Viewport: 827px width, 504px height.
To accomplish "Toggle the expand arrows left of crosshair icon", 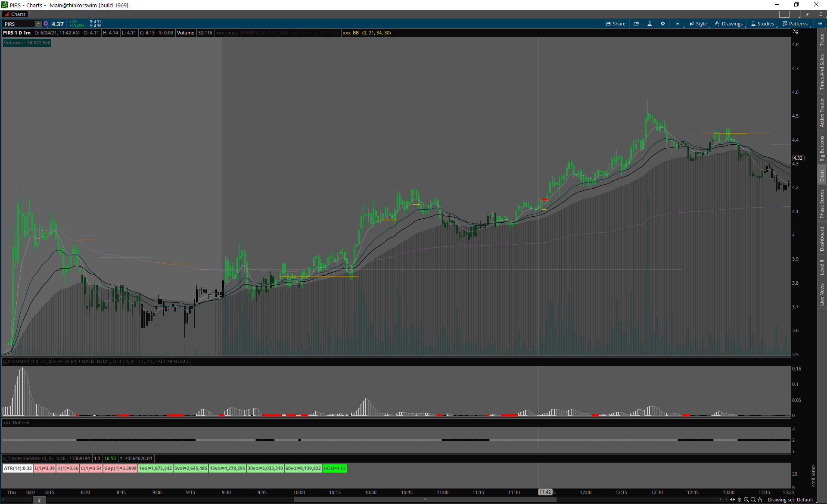I will (732, 500).
